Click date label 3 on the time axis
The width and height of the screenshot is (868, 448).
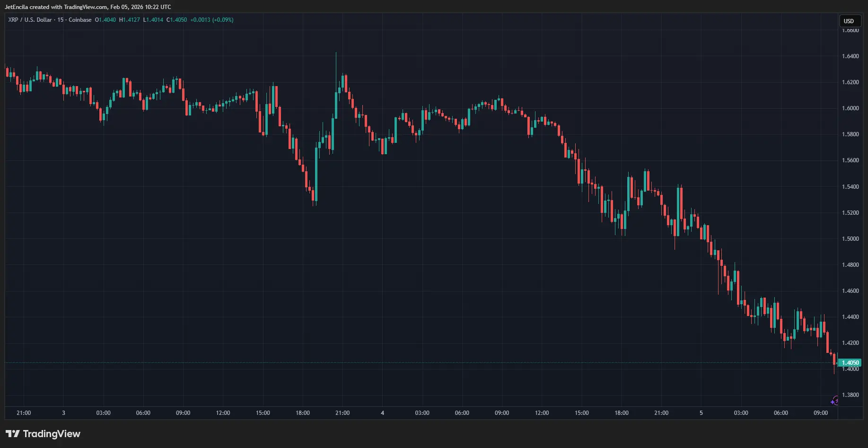[x=63, y=413]
